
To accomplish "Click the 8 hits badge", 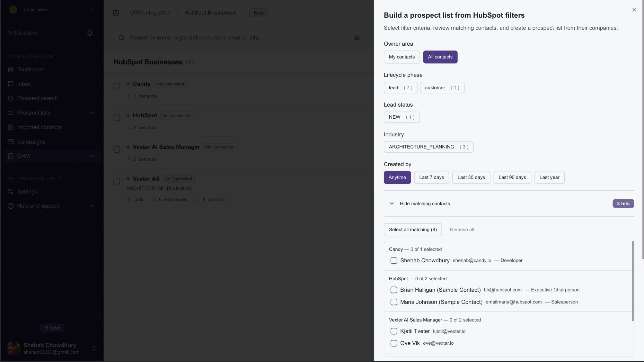I will [x=623, y=203].
